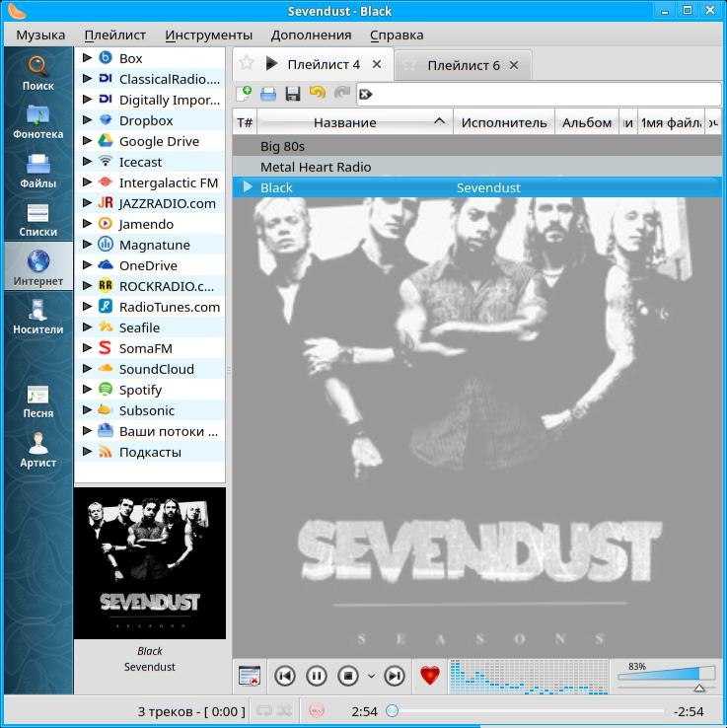Pause the playback
727x728 pixels.
pos(316,676)
